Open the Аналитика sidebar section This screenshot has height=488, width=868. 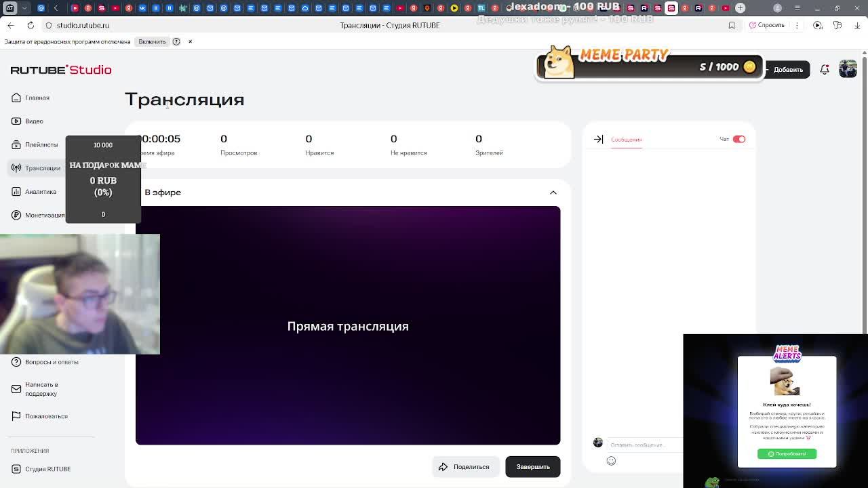coord(34,192)
